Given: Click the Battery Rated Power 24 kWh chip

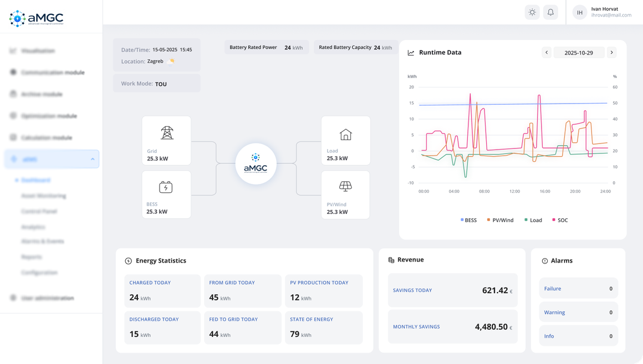Looking at the screenshot, I should (267, 47).
